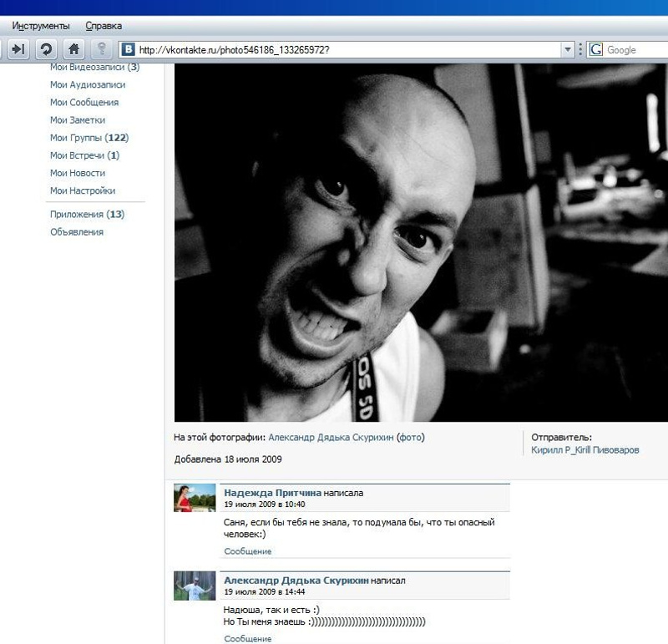Open Мои Сообщения in the sidebar
Viewport: 668px width, 644px height.
(x=84, y=103)
